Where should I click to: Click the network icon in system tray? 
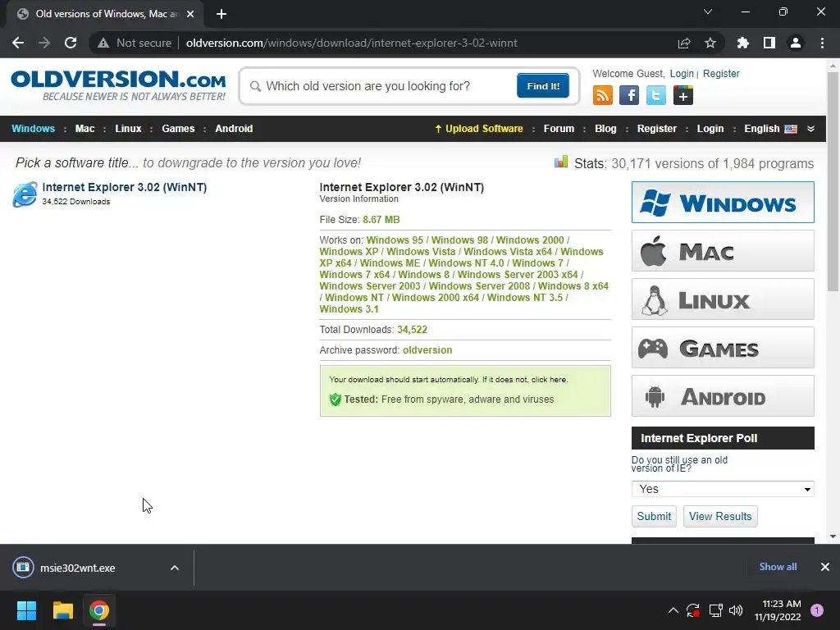point(715,610)
